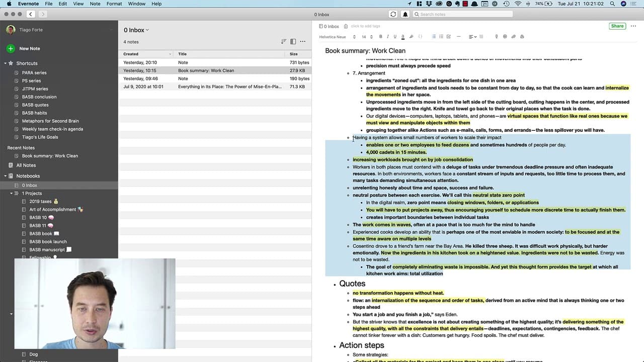Image resolution: width=644 pixels, height=362 pixels.
Task: Sort the list by Title column header
Action: [x=230, y=54]
